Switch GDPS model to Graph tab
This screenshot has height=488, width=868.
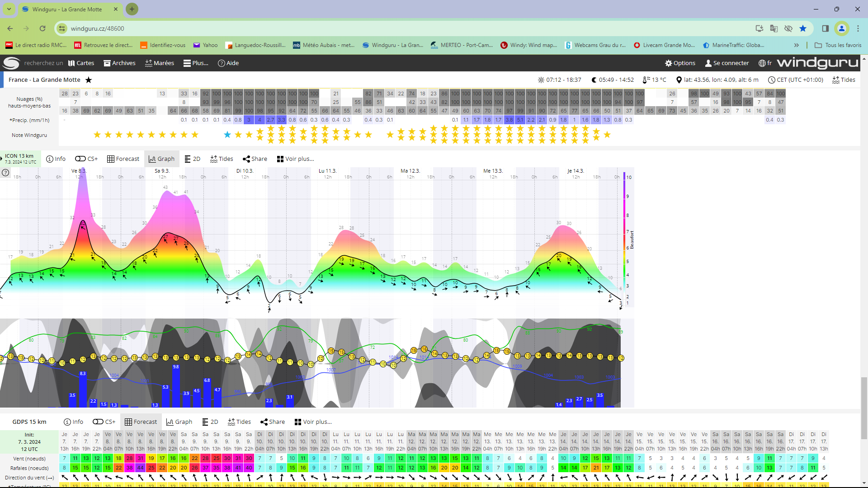pyautogui.click(x=179, y=422)
